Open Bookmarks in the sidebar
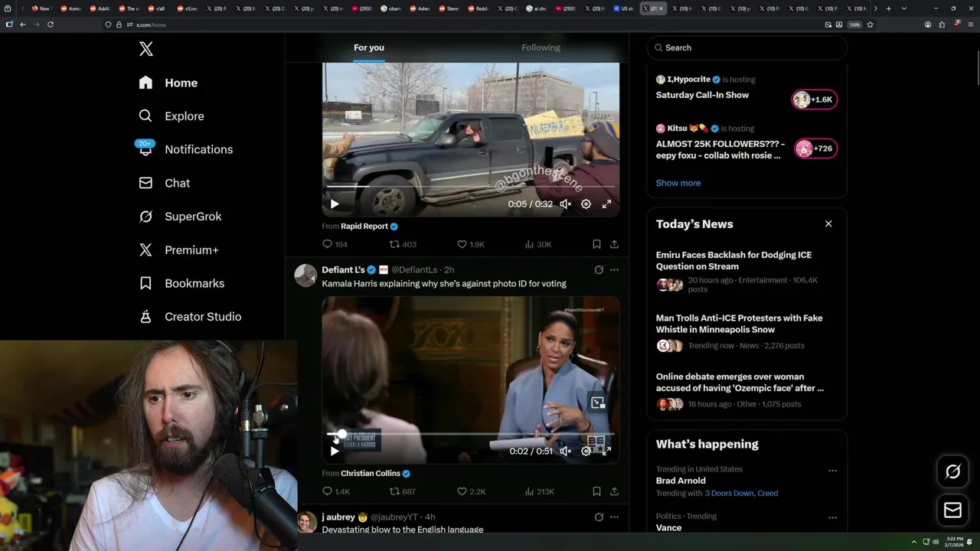The image size is (980, 551). click(181, 283)
